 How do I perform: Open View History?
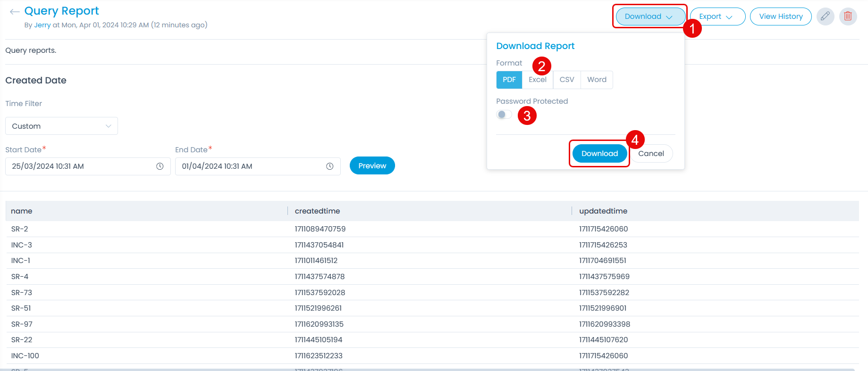coord(781,16)
